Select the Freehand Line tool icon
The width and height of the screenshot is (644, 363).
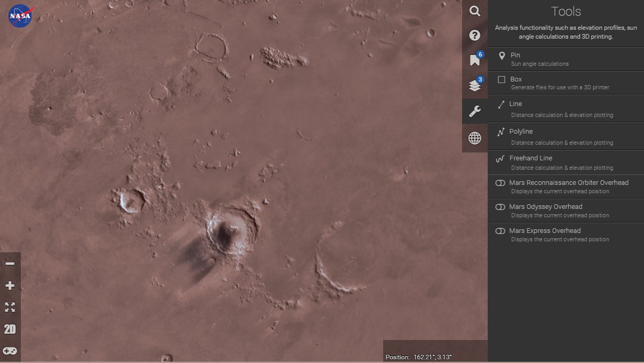pyautogui.click(x=500, y=158)
